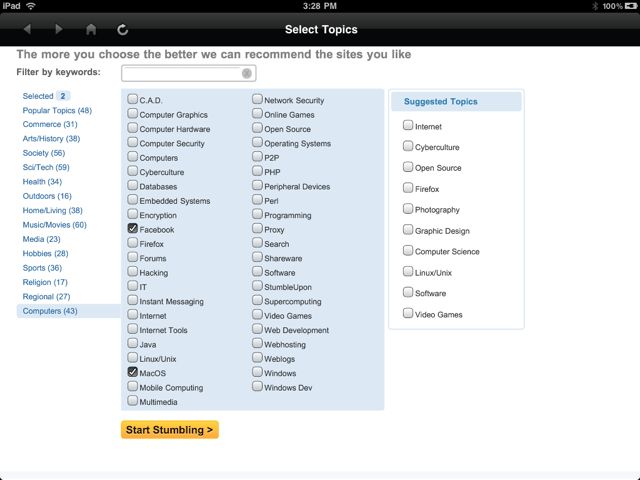Image resolution: width=640 pixels, height=480 pixels.
Task: Tap the battery icon in status bar
Action: coord(631,6)
